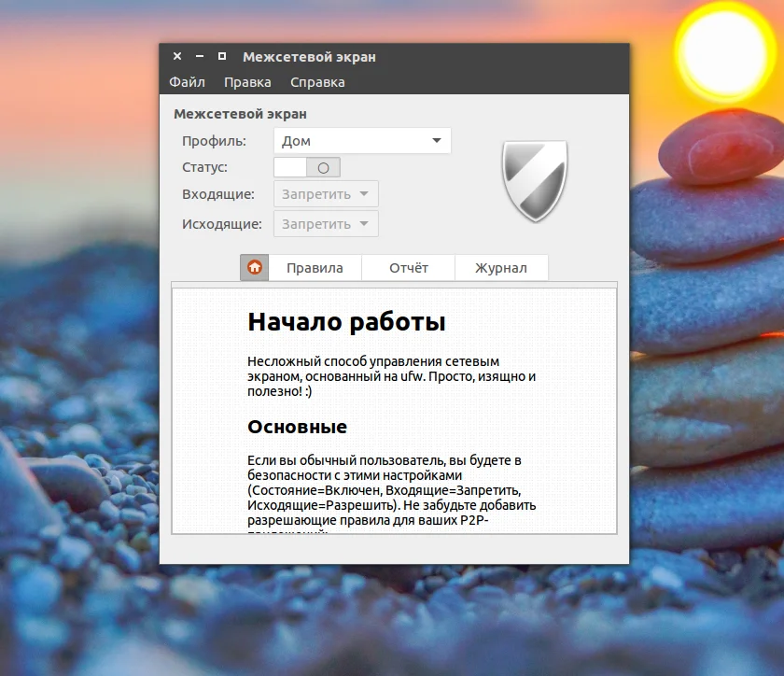Expand the Входящие policy dropdown
The height and width of the screenshot is (676, 784).
326,194
